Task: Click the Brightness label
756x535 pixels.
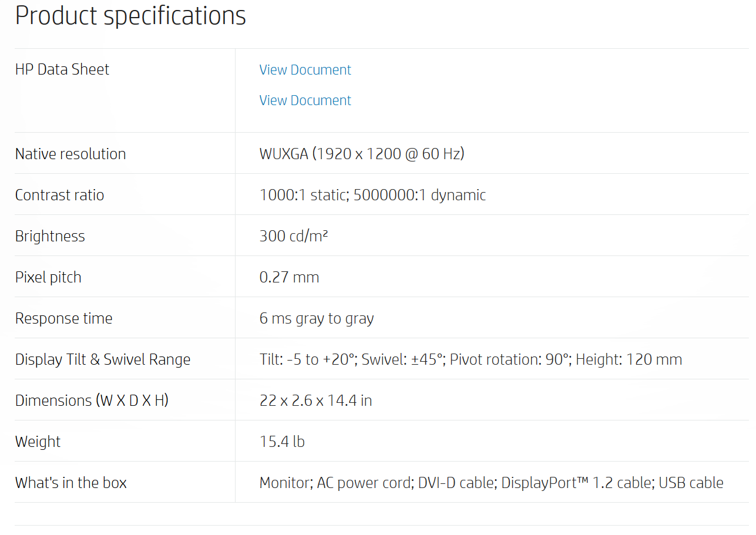Action: [x=50, y=236]
